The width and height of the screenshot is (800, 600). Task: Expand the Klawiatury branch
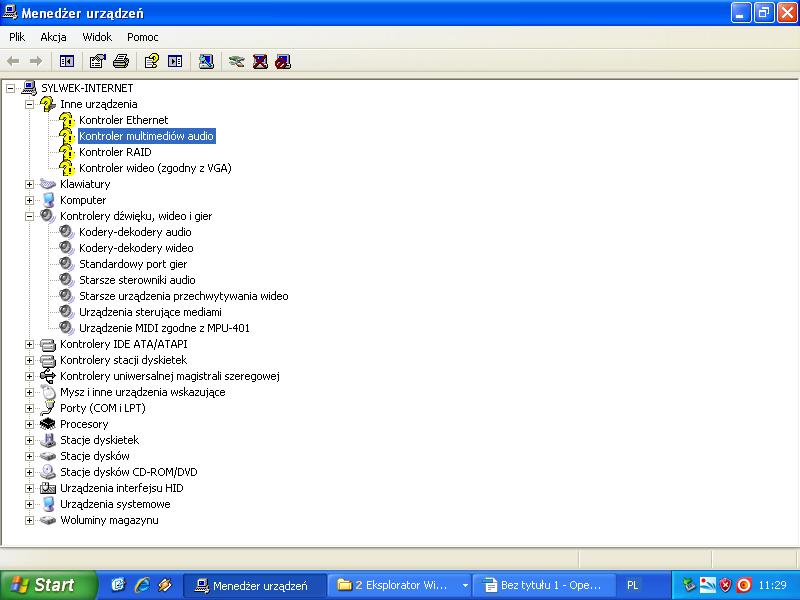pyautogui.click(x=30, y=185)
